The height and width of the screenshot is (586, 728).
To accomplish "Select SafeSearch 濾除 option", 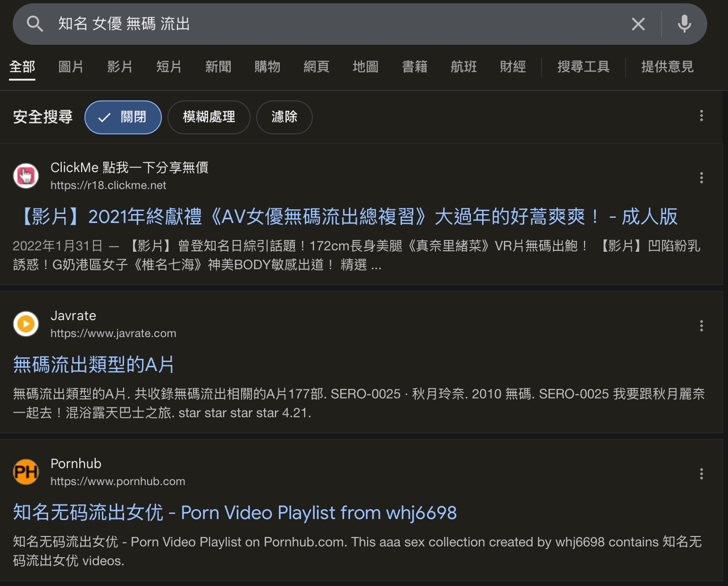I will pos(284,117).
